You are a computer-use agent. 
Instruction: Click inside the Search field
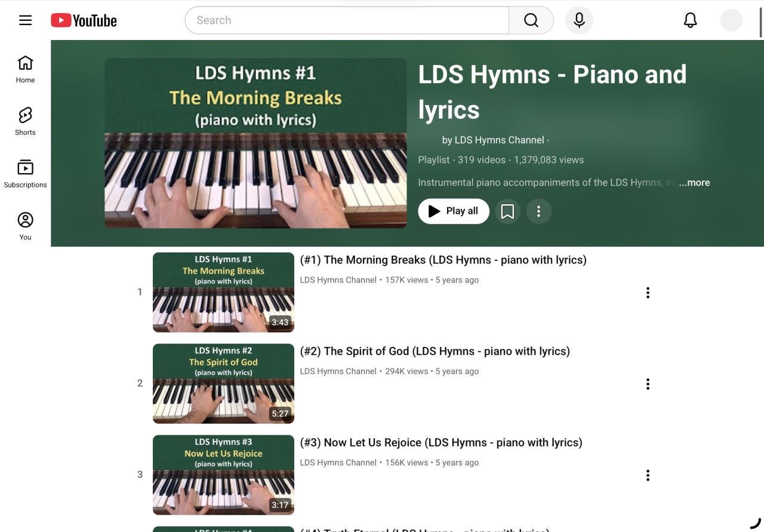[x=347, y=20]
